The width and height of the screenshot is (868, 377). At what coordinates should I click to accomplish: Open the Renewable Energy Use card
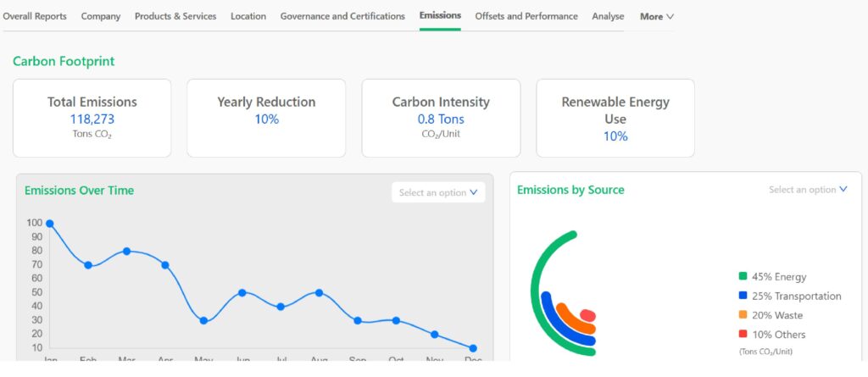(x=615, y=118)
